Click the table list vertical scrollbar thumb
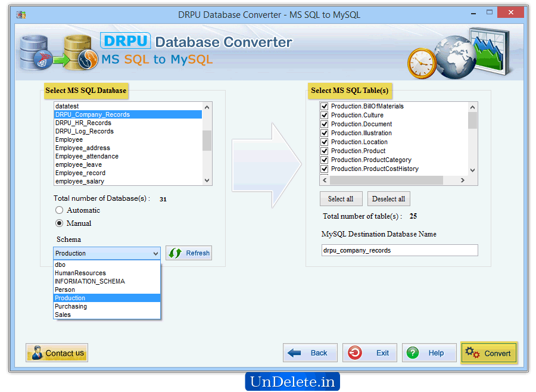 point(472,120)
